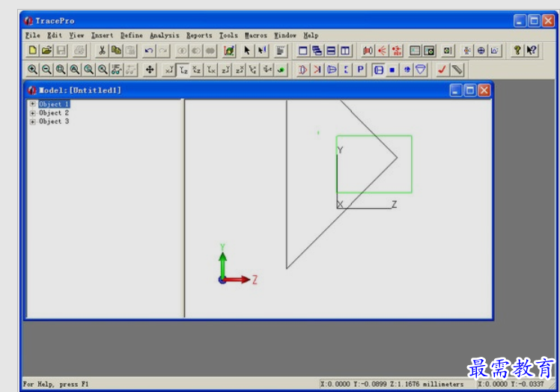Select Object 2 in model tree
This screenshot has height=392, width=560.
(54, 113)
